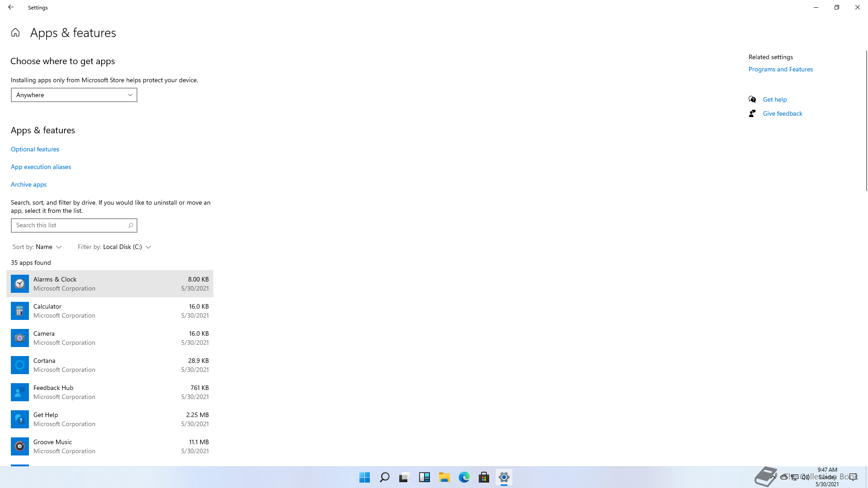
Task: Click the Calculator app icon
Action: 20,311
